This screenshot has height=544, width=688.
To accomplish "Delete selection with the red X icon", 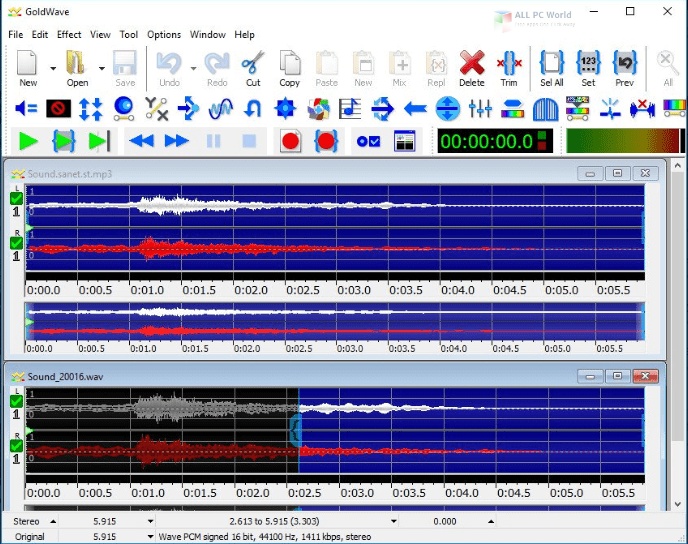I will tap(472, 68).
